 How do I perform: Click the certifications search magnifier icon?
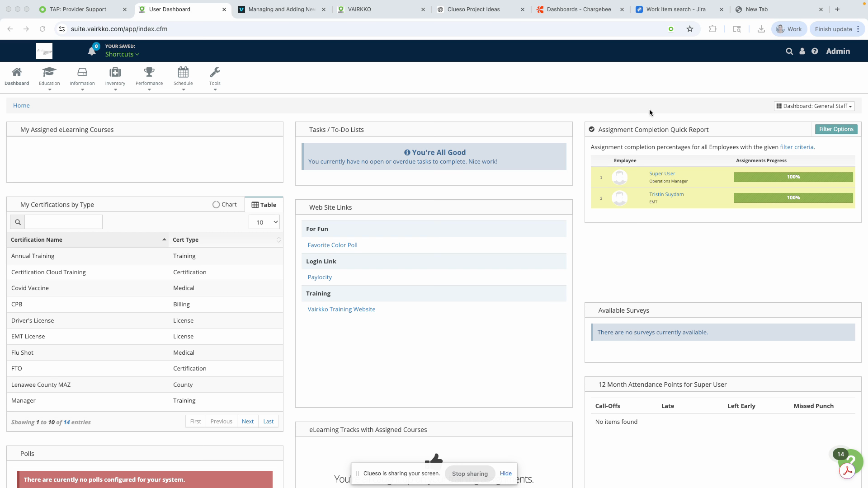[18, 222]
